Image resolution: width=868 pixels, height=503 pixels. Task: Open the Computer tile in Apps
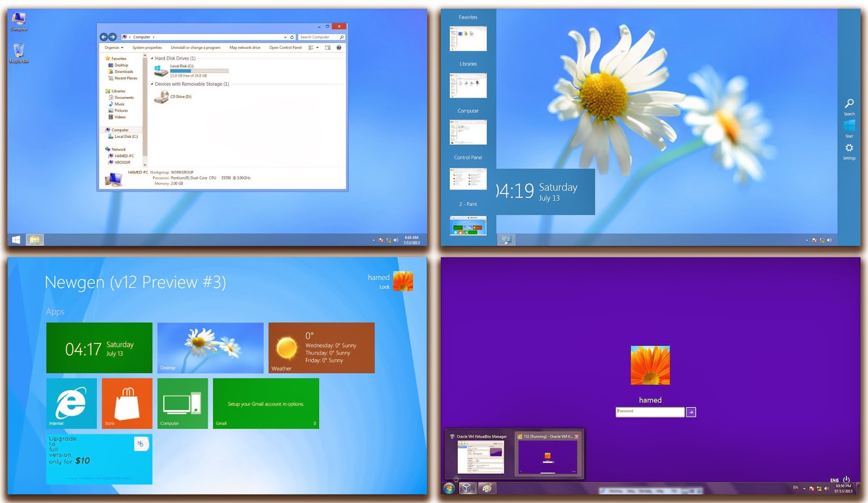coord(182,403)
